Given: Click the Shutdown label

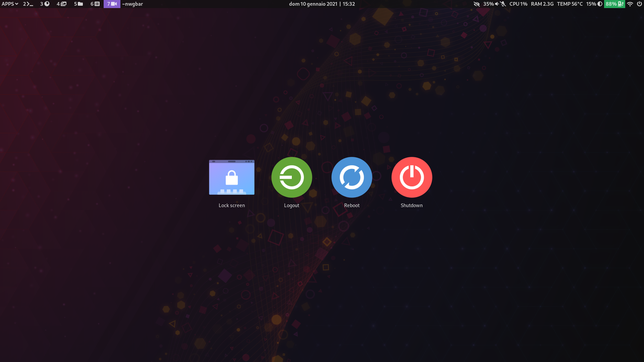Looking at the screenshot, I should (412, 205).
